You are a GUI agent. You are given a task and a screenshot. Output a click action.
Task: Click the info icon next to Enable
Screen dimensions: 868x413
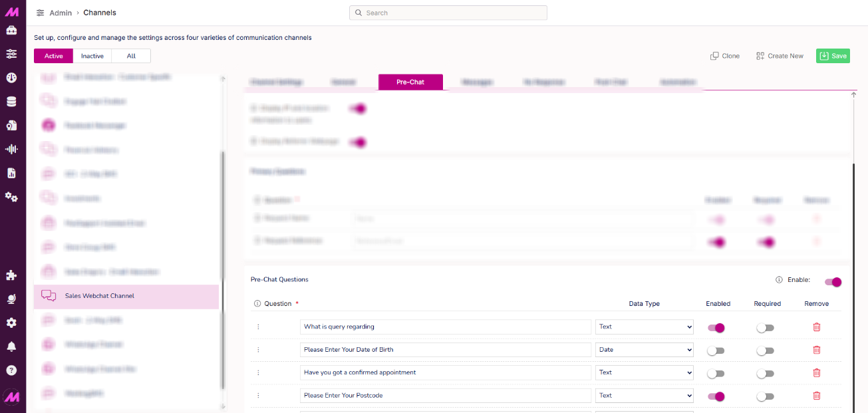click(779, 280)
